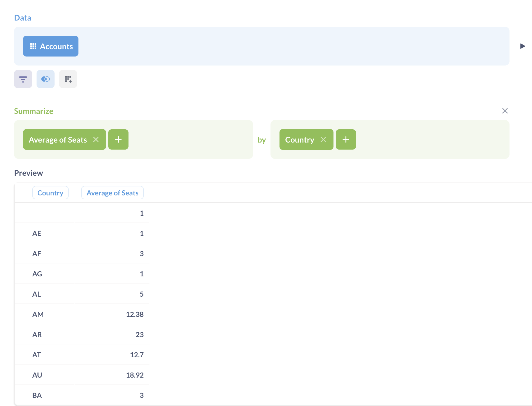Click the Join data icon
The width and height of the screenshot is (532, 406).
point(46,79)
